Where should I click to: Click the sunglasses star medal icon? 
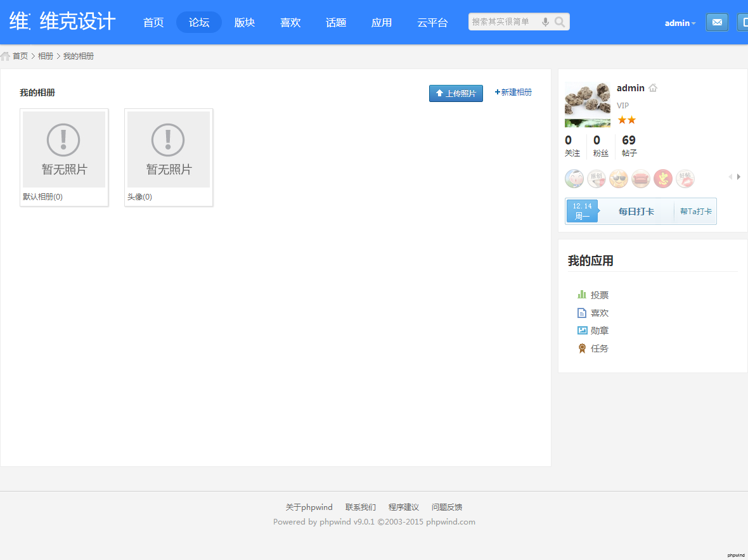(619, 179)
